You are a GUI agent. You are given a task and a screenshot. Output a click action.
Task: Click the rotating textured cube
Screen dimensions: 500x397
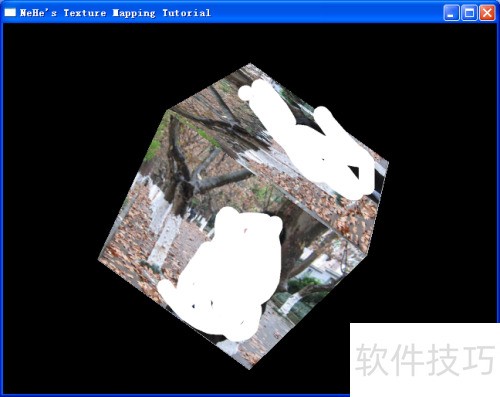[243, 217]
